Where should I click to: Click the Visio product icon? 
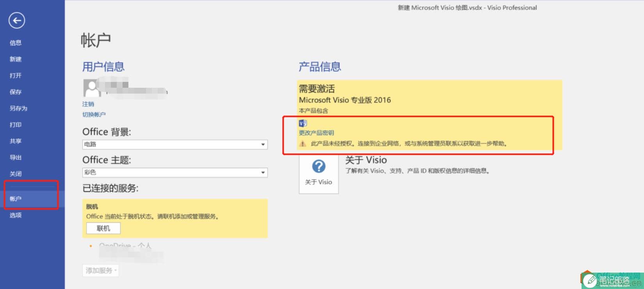(x=303, y=123)
